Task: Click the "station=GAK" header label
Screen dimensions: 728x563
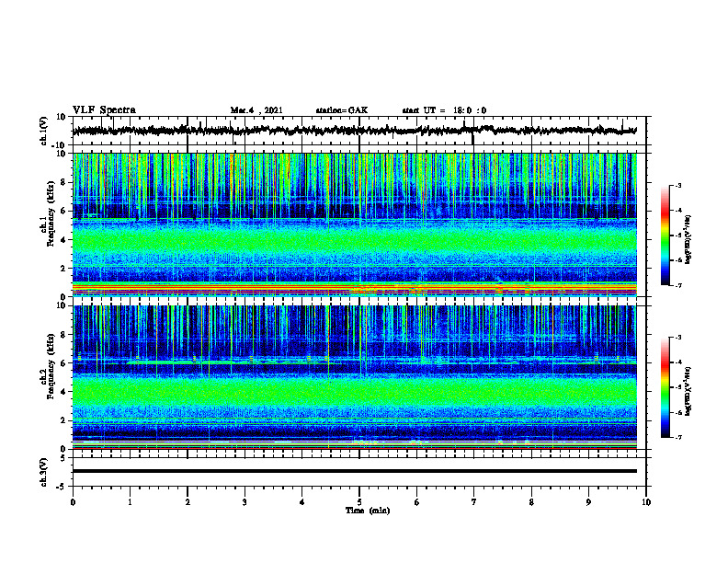Action: tap(342, 110)
